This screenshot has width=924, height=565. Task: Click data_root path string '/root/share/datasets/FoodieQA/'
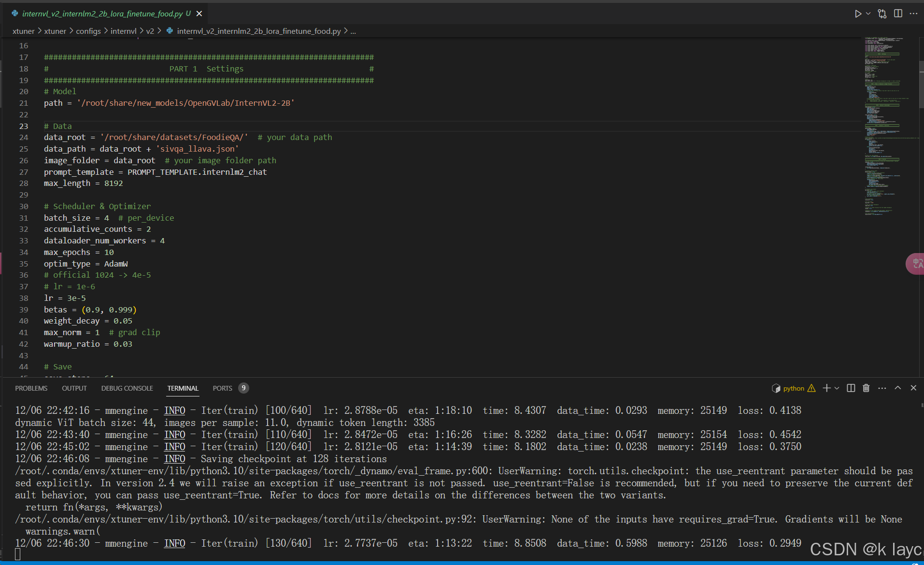pos(174,137)
